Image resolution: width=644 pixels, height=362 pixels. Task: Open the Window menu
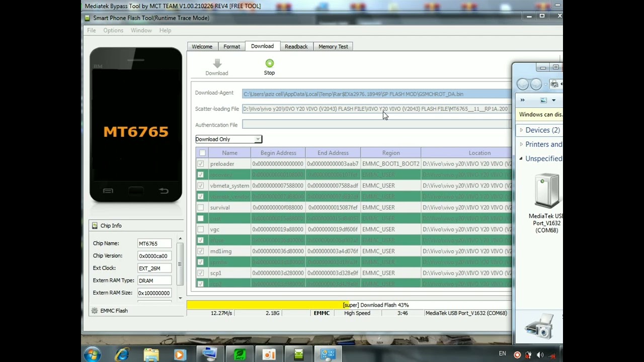click(141, 31)
